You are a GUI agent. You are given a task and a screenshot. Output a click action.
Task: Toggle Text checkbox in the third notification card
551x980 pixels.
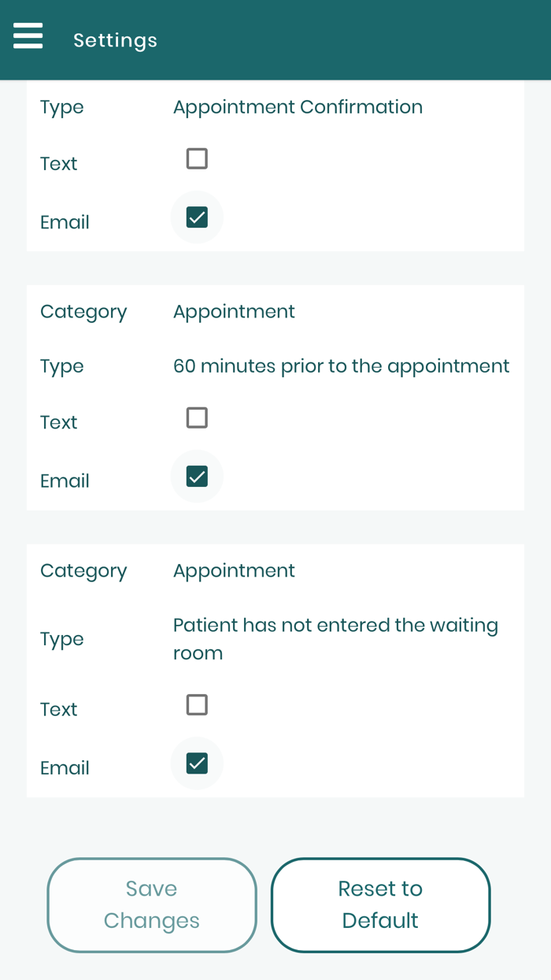[x=196, y=703]
